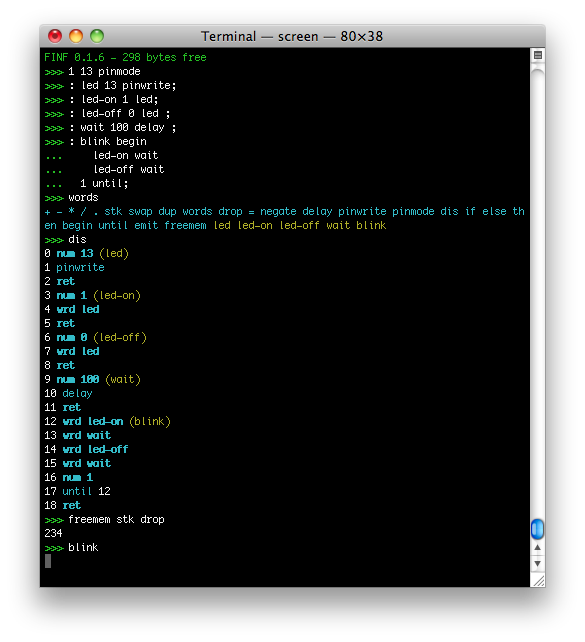
Task: Click the ': blink begin' line
Action: click(95, 142)
